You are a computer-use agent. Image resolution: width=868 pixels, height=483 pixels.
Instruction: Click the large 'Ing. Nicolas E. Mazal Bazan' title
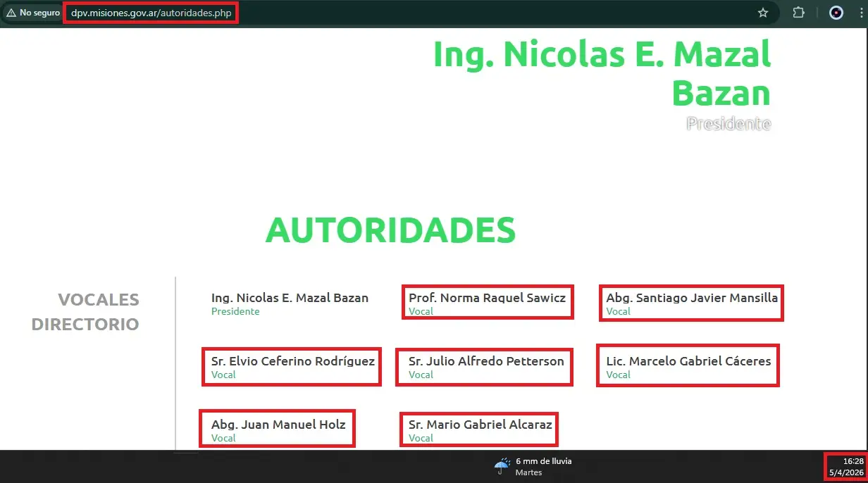[x=602, y=73]
